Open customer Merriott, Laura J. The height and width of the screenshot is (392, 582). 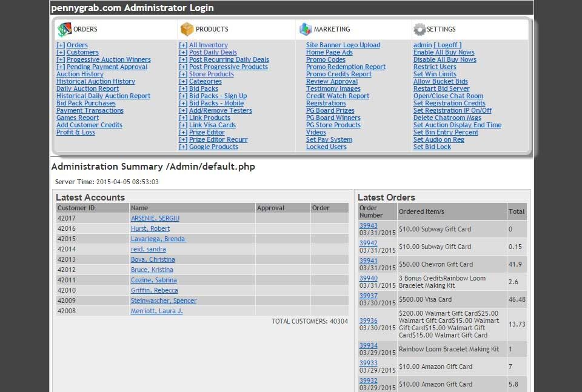pyautogui.click(x=156, y=311)
